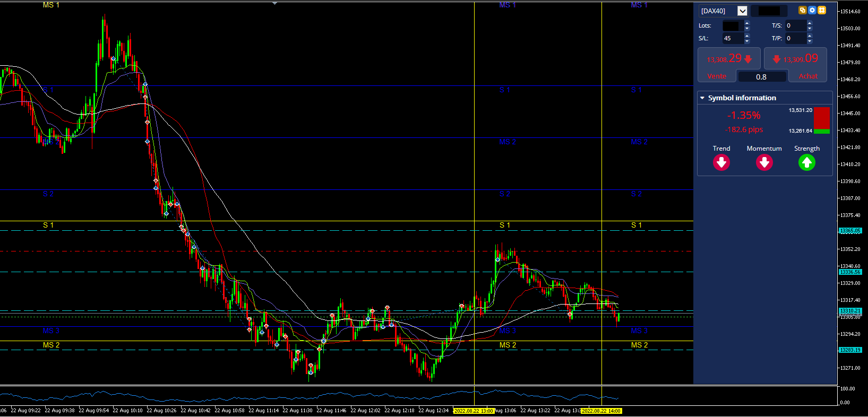Decrease T/S value with down arrow
Viewport: 868px width, 417px height.
810,28
